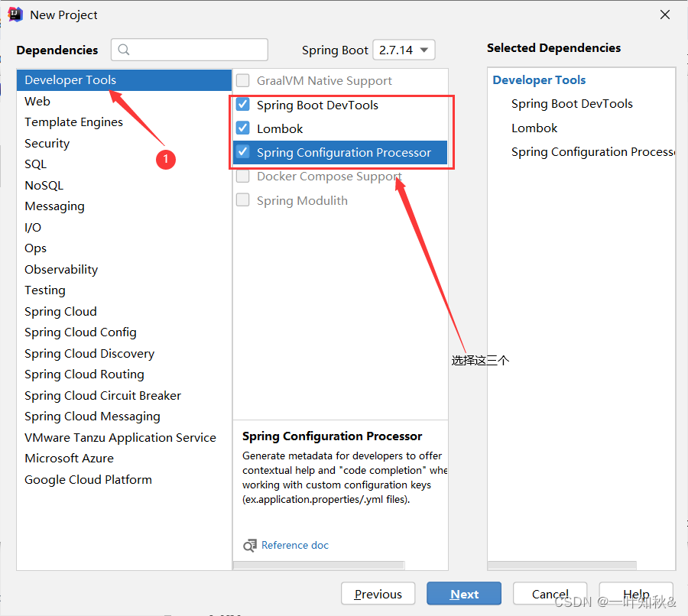Image resolution: width=688 pixels, height=616 pixels.
Task: Click the dependencies search field
Action: [x=190, y=50]
